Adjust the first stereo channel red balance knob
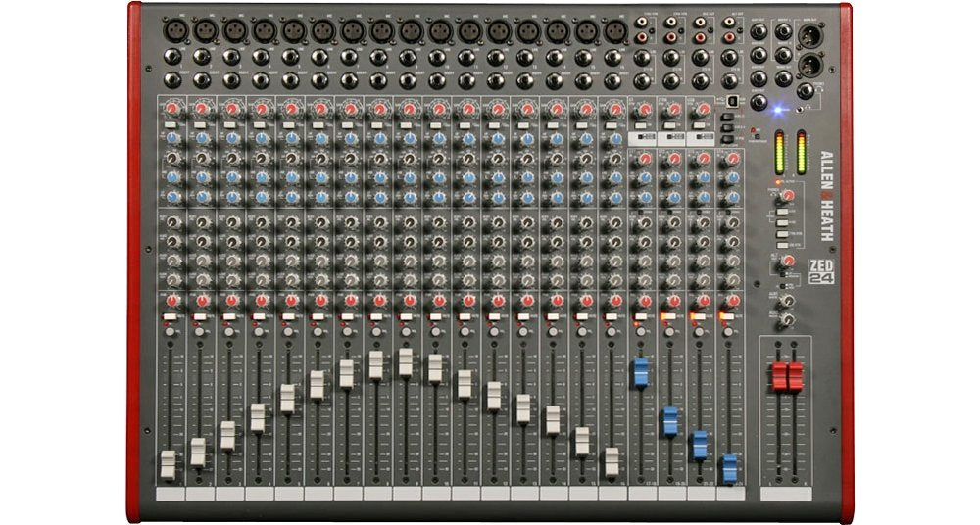 point(645,301)
